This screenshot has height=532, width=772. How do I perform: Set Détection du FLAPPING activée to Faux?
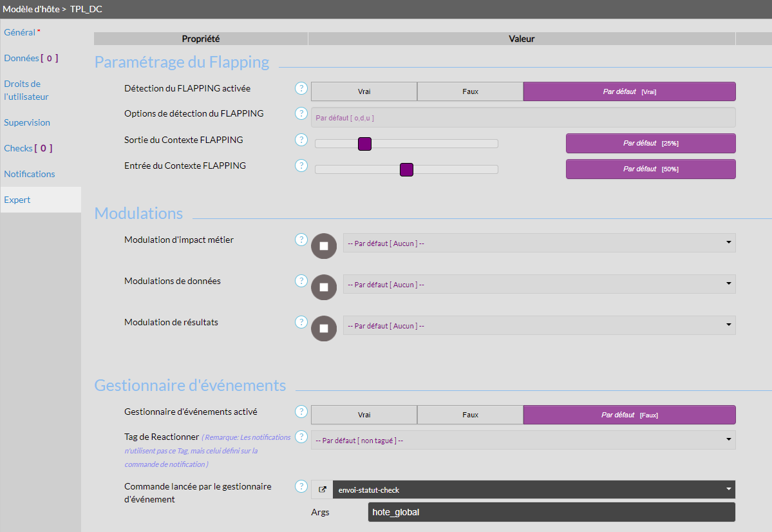[x=470, y=91]
